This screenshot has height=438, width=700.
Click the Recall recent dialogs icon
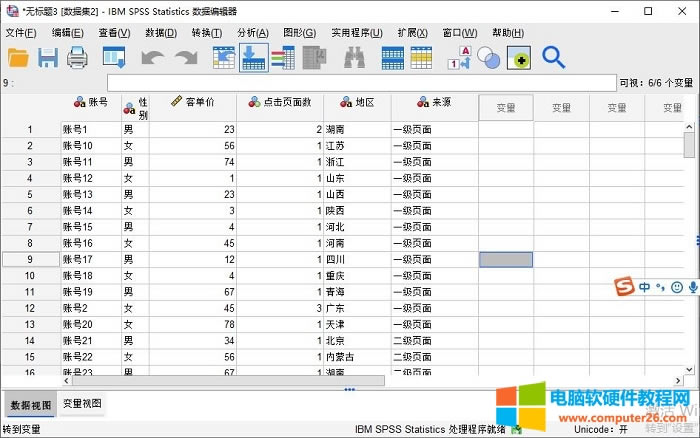tap(114, 58)
